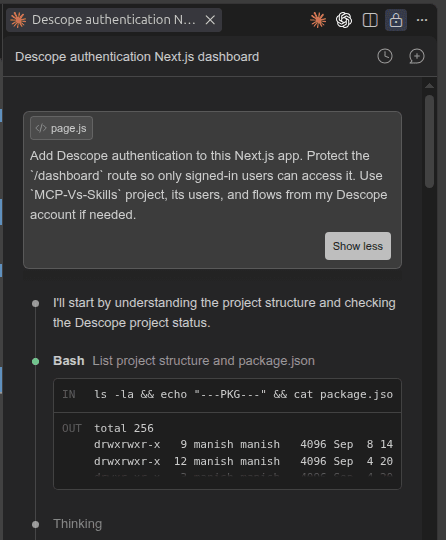Click the split editor layout icon
Viewport: 446px width, 540px height.
(370, 20)
